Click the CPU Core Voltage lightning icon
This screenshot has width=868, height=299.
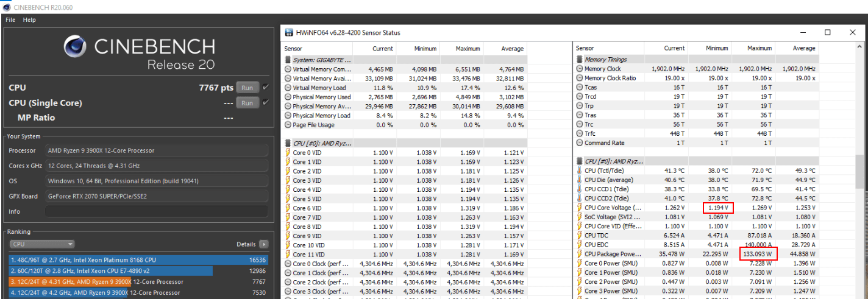click(580, 208)
